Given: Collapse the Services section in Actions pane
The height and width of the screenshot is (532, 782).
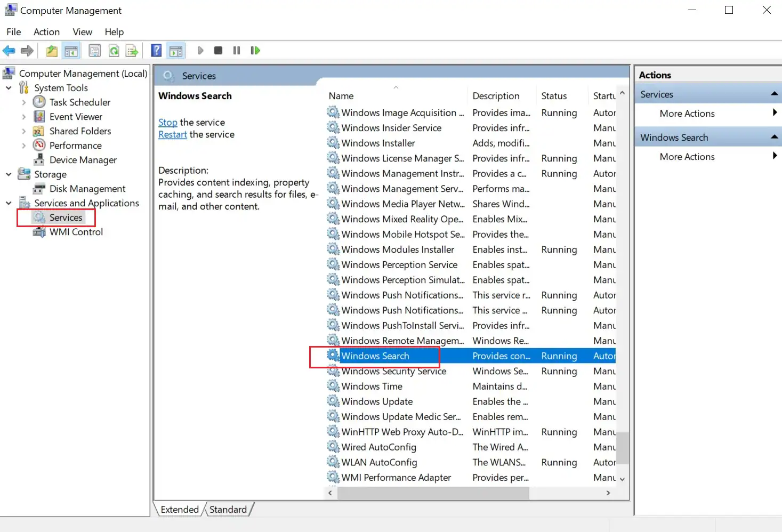Looking at the screenshot, I should pyautogui.click(x=775, y=94).
